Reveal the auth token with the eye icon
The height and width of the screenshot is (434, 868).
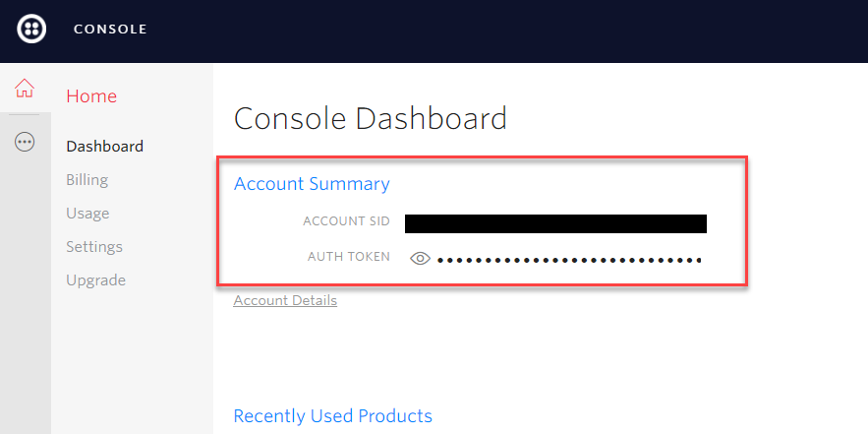point(420,258)
